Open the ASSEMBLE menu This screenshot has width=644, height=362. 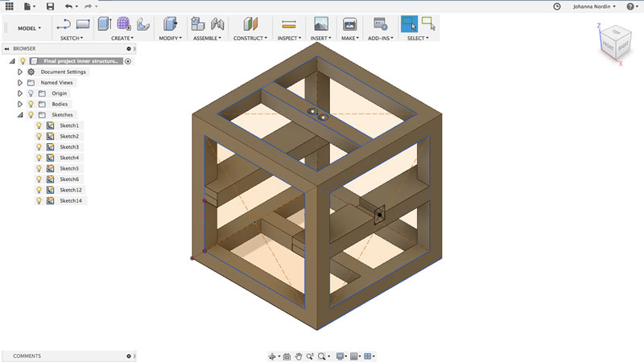coord(207,38)
